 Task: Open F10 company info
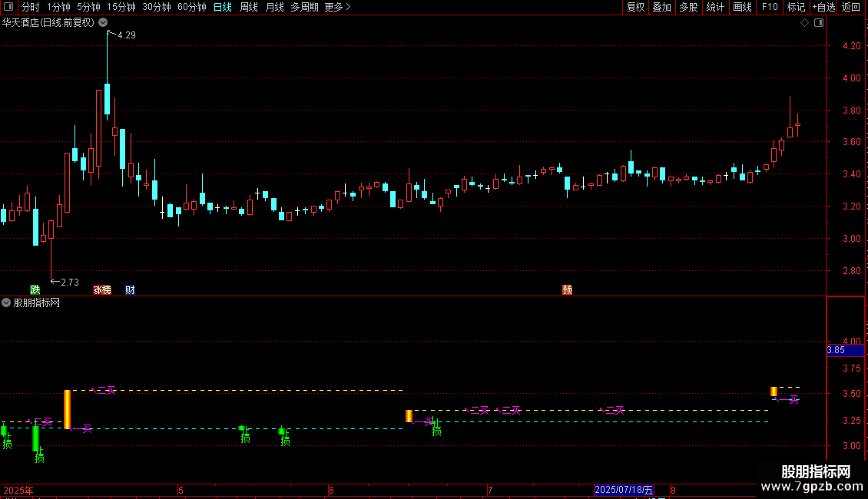coord(770,7)
